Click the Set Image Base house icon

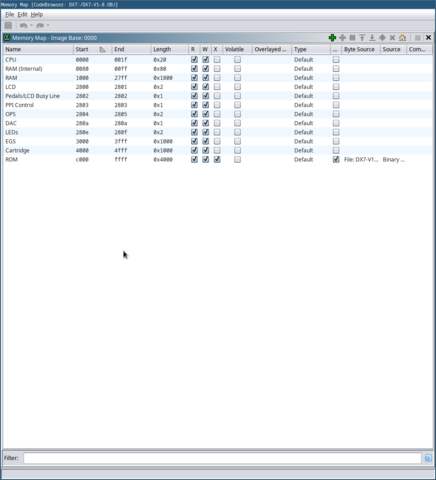click(403, 38)
